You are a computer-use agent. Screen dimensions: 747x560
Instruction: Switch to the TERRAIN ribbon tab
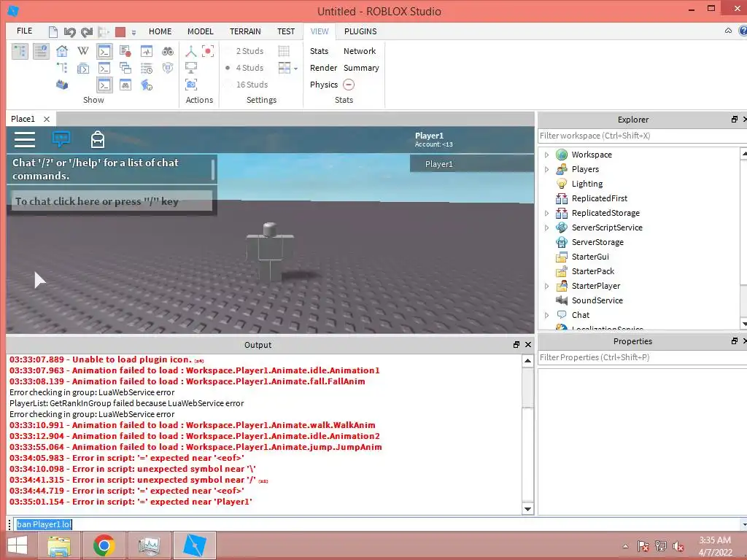pyautogui.click(x=245, y=31)
